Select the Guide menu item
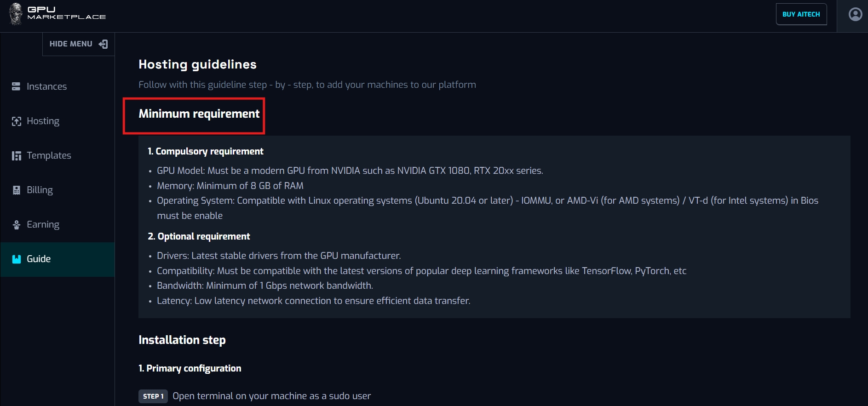The height and width of the screenshot is (406, 868). (x=39, y=259)
